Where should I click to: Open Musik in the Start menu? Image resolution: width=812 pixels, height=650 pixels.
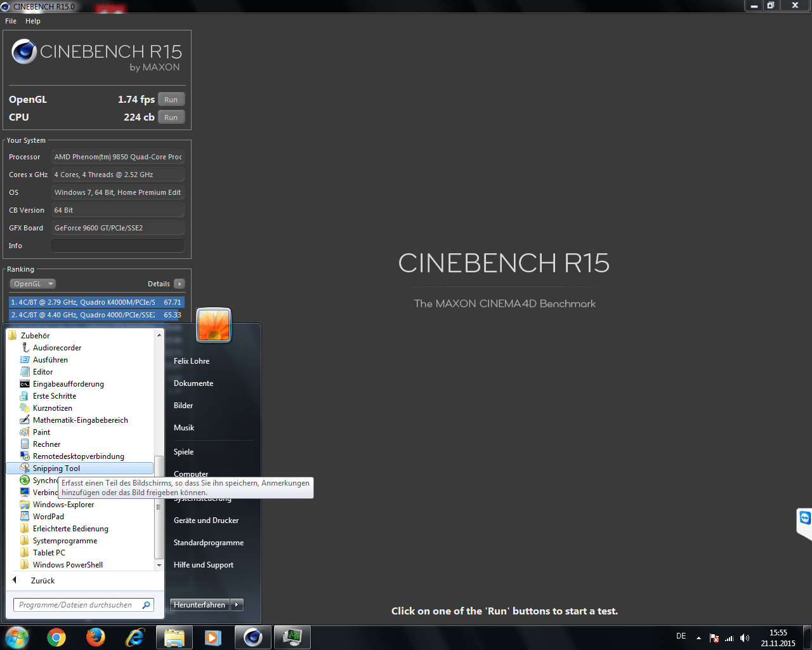point(184,428)
